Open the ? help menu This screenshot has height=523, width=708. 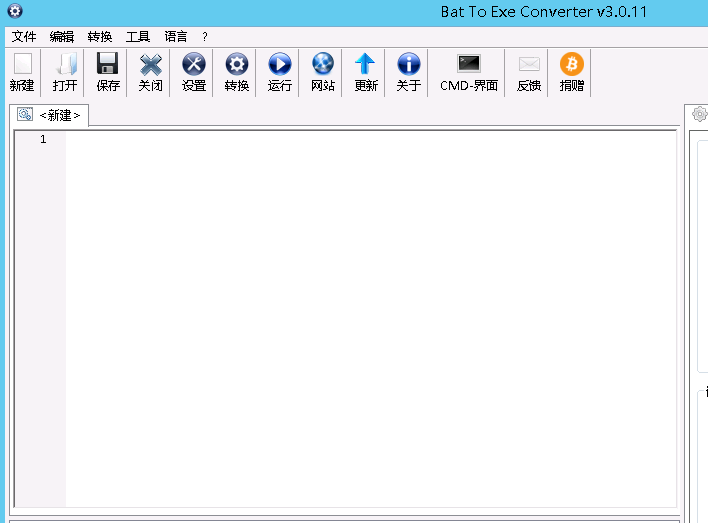coord(205,37)
